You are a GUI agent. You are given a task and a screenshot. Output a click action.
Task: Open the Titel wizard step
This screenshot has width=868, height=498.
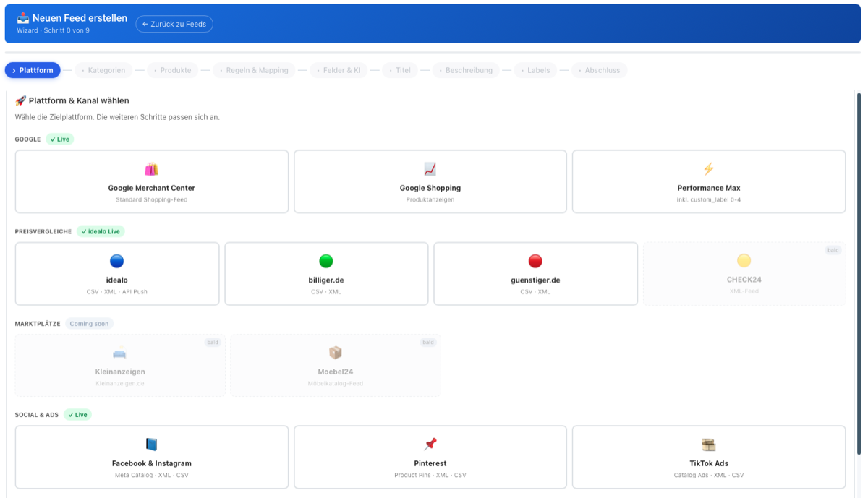(400, 70)
